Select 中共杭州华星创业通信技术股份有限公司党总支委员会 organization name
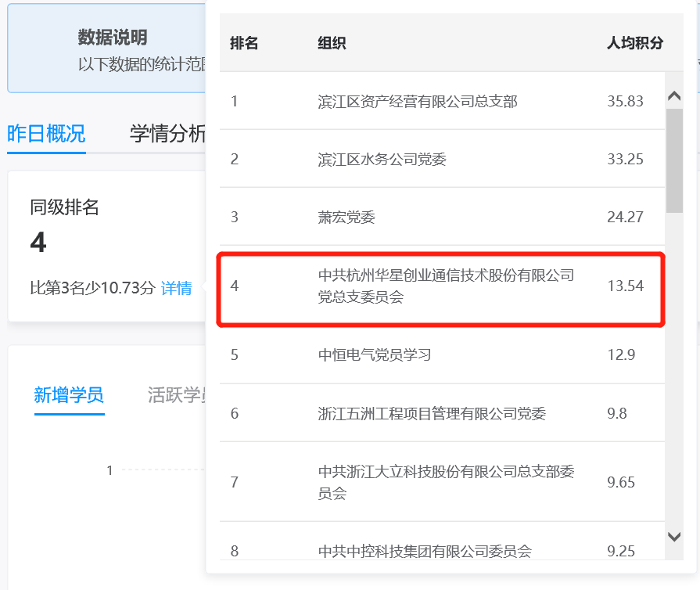Screen dimensions: 700x590 pyautogui.click(x=446, y=286)
